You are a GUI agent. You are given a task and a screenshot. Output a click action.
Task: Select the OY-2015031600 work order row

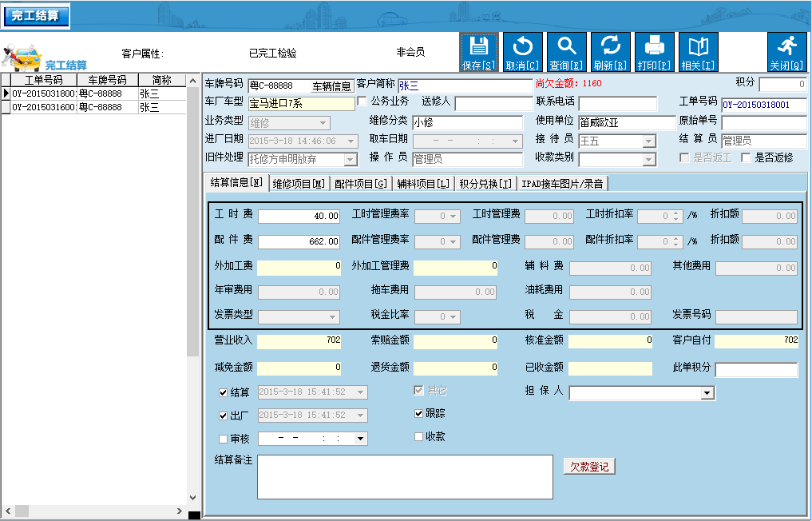93,107
